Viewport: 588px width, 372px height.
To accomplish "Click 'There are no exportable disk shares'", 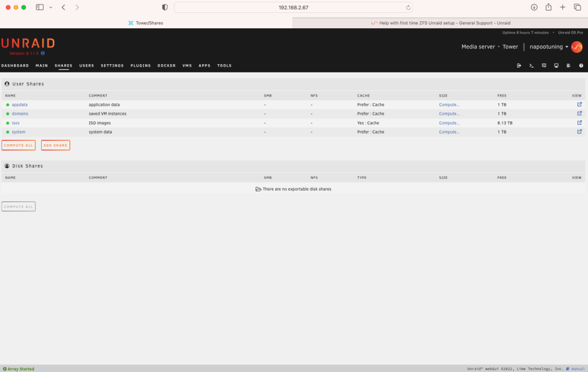I will coord(296,189).
